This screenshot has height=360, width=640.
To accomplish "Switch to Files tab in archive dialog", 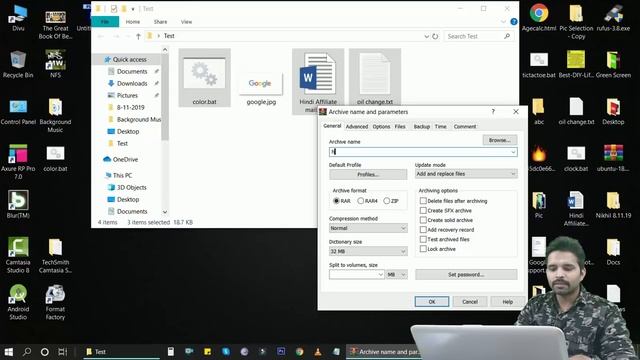I will 400,127.
